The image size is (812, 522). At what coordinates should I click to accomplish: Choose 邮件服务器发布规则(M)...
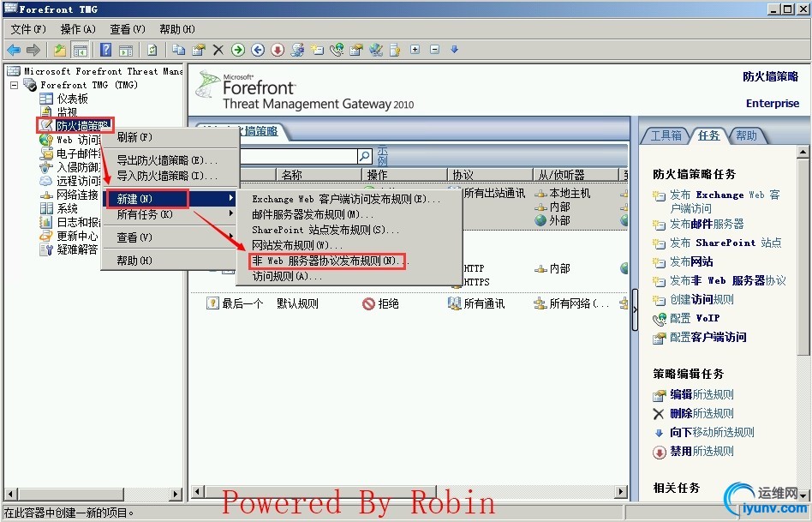click(x=349, y=214)
